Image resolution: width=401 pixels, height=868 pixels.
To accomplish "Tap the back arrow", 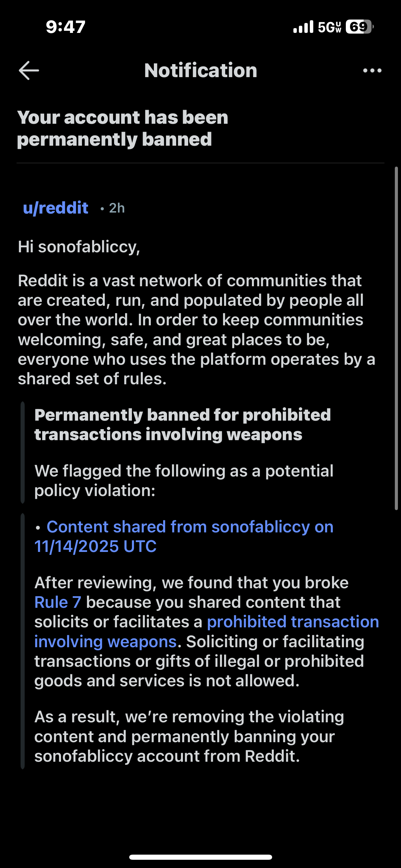I will point(29,71).
